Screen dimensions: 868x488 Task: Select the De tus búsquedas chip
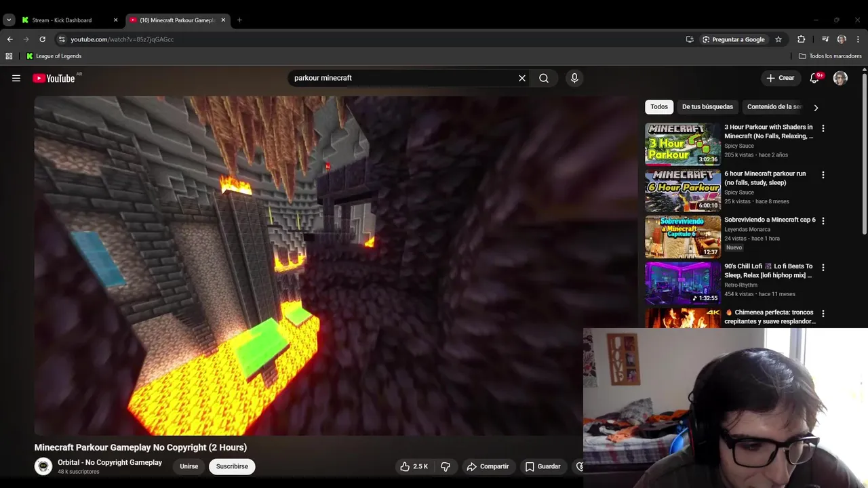707,107
